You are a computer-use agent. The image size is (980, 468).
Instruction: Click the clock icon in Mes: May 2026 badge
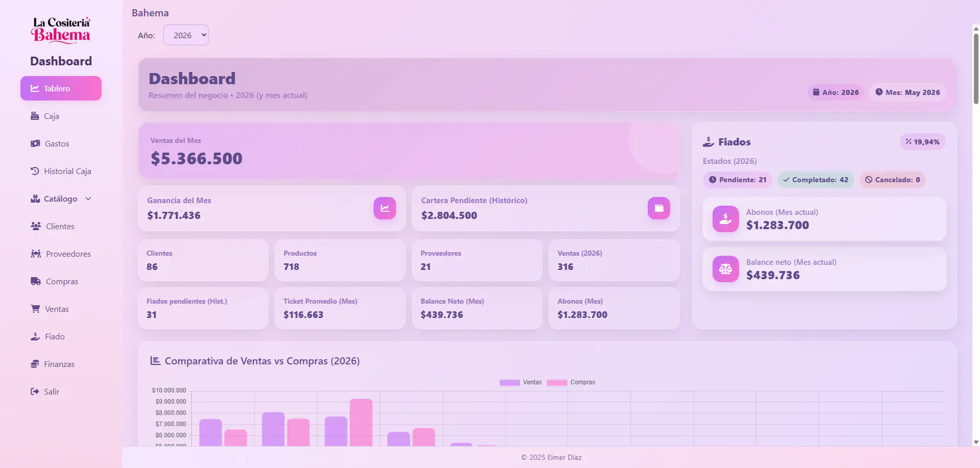point(879,92)
